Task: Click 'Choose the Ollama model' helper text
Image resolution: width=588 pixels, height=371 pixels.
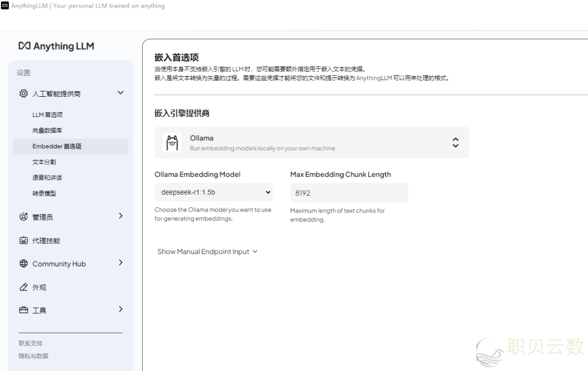Action: point(213,214)
